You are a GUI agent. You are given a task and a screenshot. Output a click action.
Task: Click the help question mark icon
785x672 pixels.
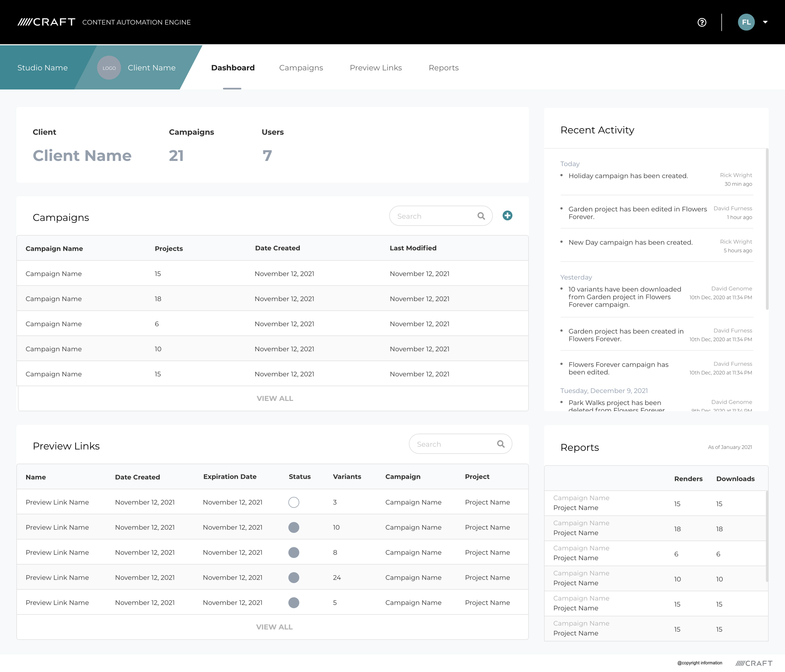click(702, 22)
